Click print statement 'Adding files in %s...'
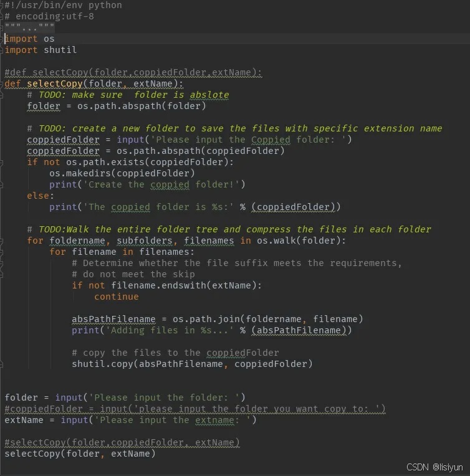 pyautogui.click(x=211, y=331)
